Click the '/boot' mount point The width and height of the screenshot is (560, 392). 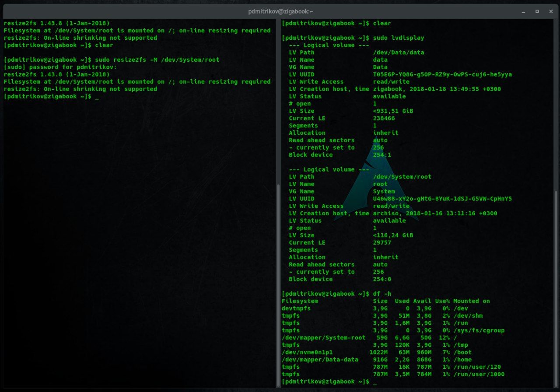coord(462,352)
